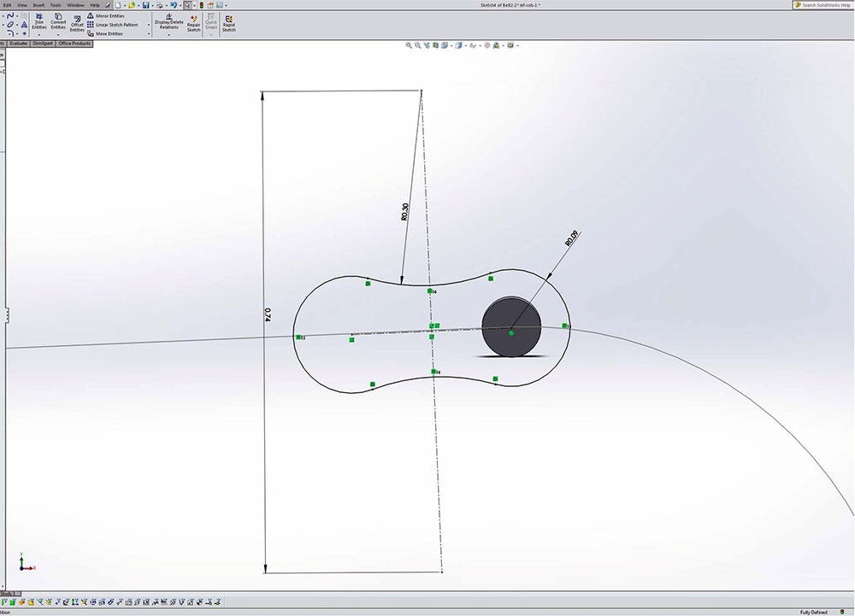
Task: Click the Search SolidWorks Help field
Action: [826, 5]
